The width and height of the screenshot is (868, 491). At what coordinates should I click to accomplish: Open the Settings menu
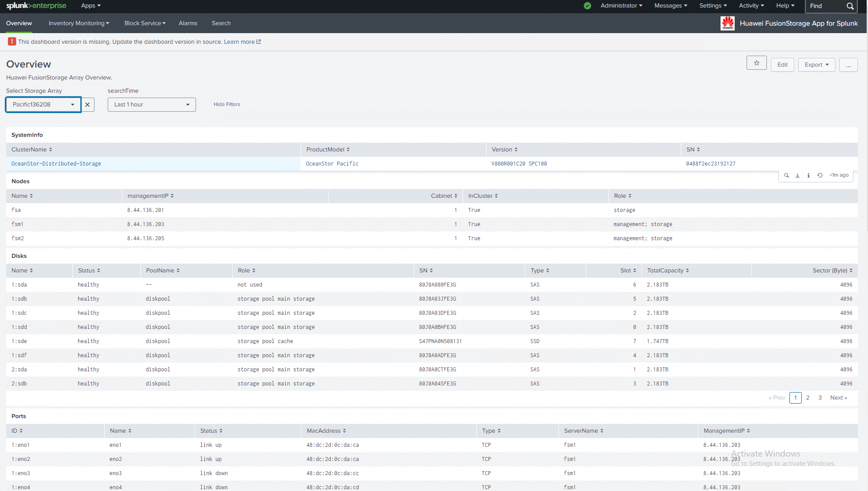click(x=713, y=6)
